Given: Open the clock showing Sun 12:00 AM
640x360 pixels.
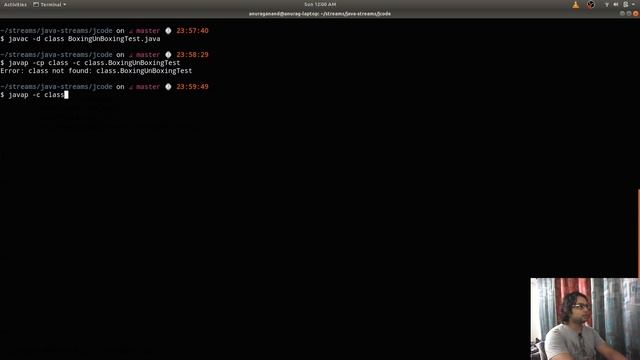Looking at the screenshot, I should [320, 4].
